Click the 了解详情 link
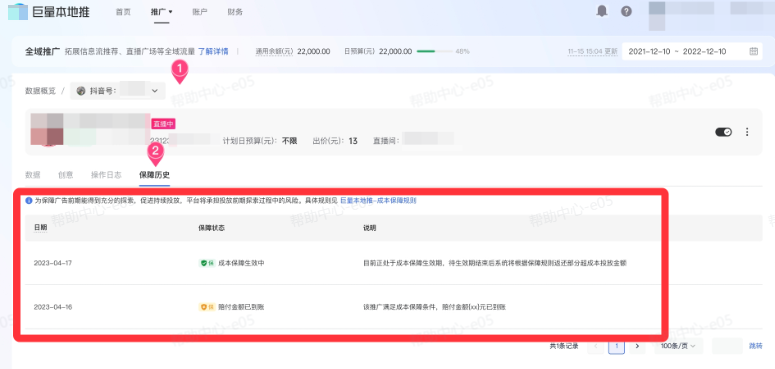The width and height of the screenshot is (775, 369). [x=213, y=51]
